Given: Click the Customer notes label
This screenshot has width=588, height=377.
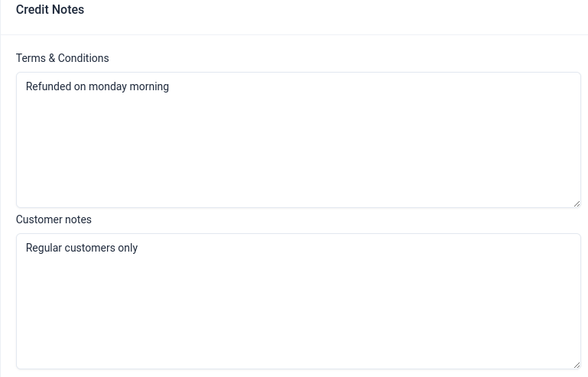Looking at the screenshot, I should (54, 219).
